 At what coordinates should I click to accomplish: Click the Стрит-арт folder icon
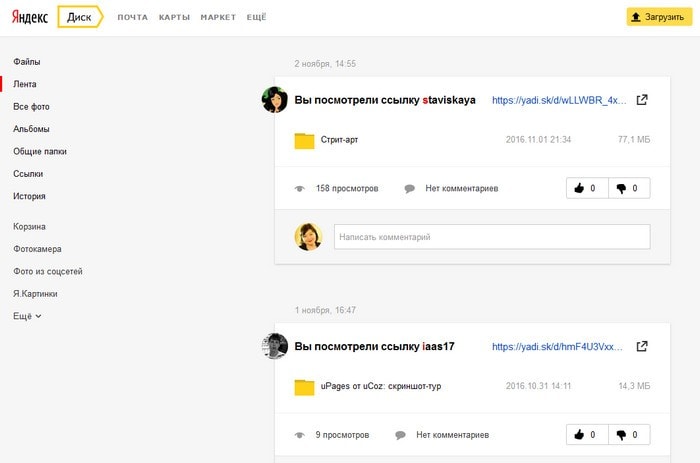click(x=304, y=141)
